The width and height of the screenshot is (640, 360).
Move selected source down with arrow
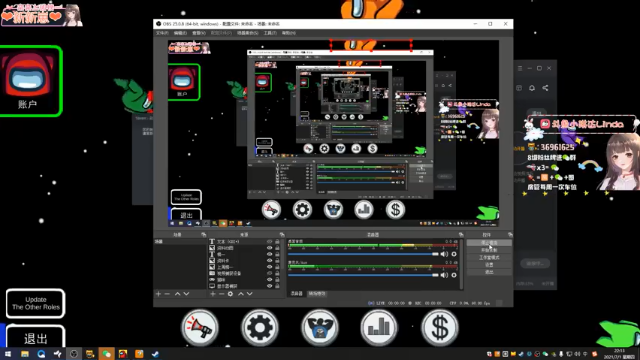[x=249, y=294]
